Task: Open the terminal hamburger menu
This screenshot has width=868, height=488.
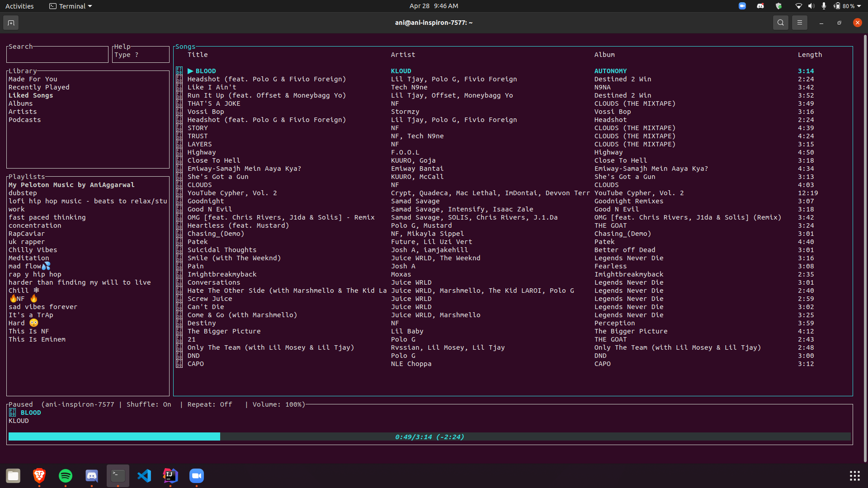Action: (799, 23)
